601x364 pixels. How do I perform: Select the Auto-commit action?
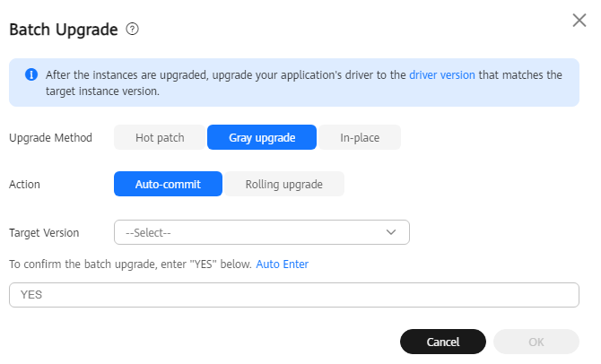click(168, 185)
